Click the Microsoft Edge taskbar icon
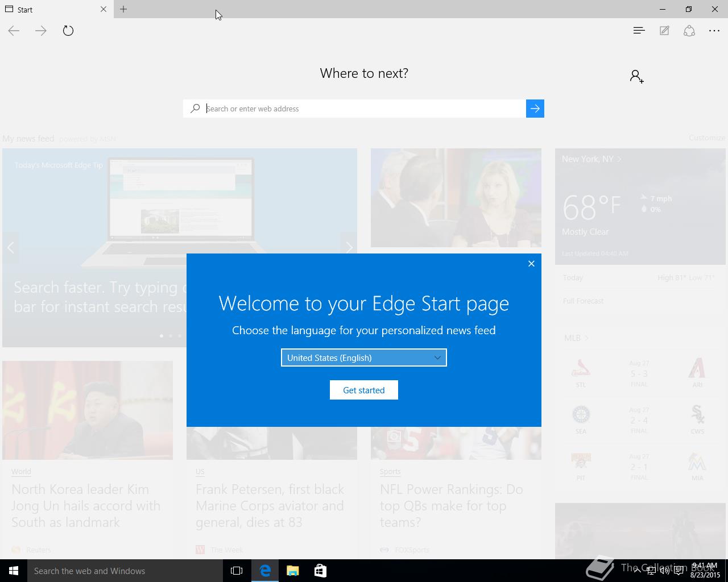Screen dimensions: 728x582 (265, 571)
